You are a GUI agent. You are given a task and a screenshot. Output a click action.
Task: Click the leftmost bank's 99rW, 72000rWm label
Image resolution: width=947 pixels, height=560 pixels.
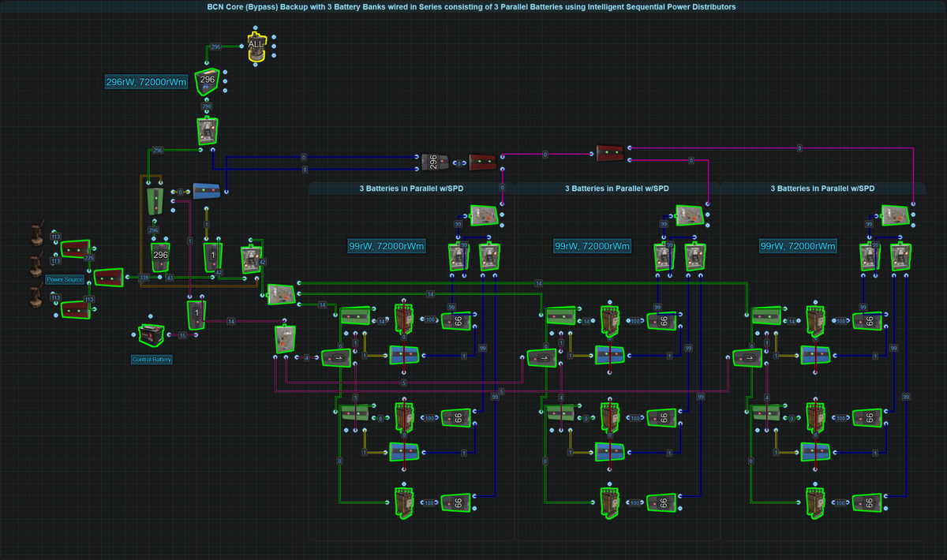click(x=387, y=246)
